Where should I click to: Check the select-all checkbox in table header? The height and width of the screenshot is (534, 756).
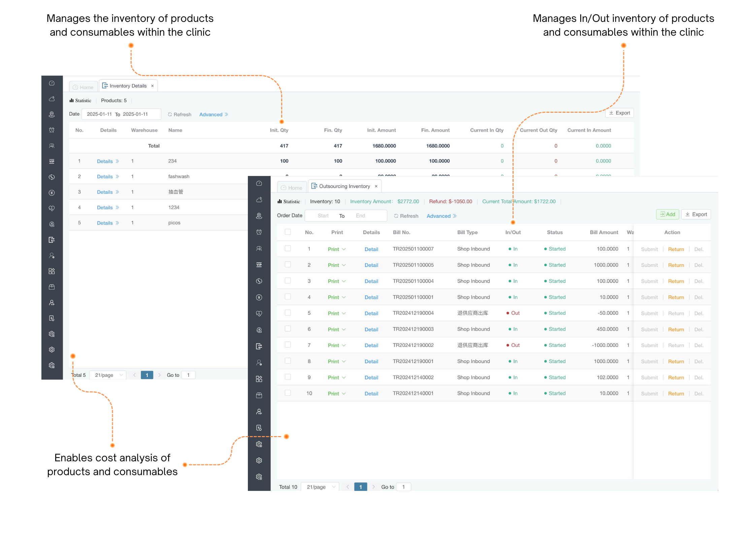288,232
